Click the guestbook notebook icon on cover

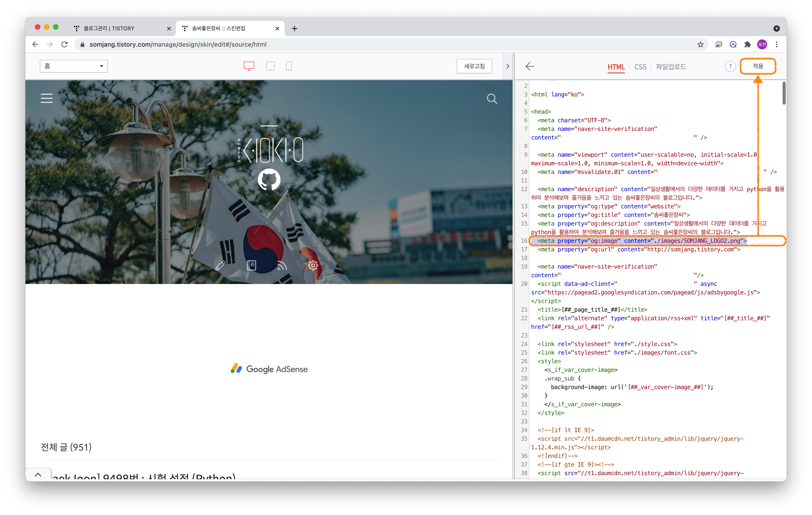pos(251,266)
